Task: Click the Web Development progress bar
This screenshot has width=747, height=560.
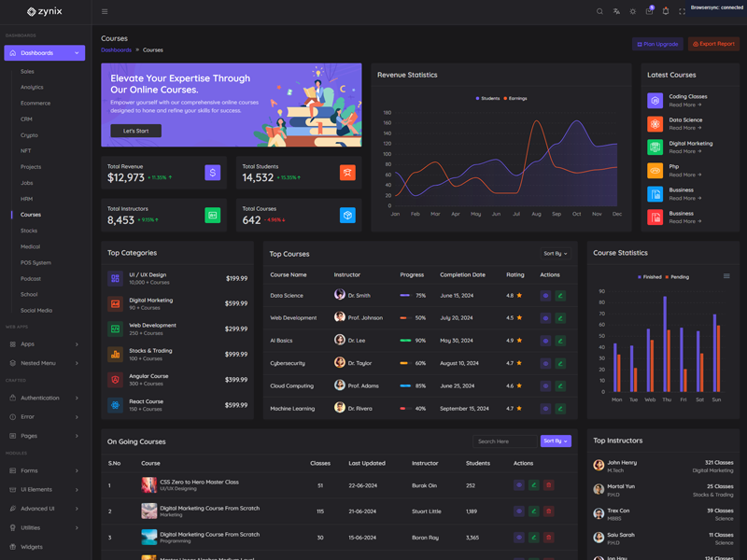Action: tap(405, 318)
